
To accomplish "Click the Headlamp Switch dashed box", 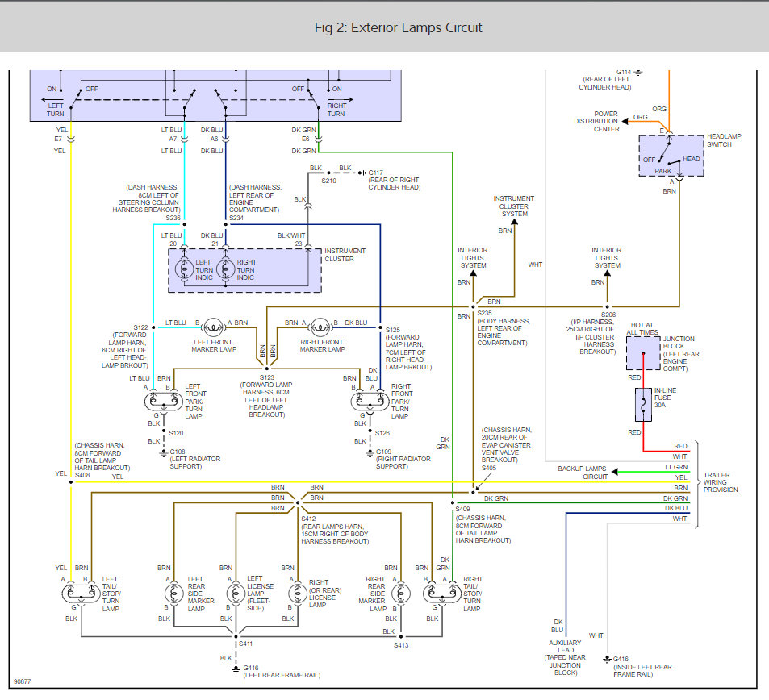I will 671,156.
